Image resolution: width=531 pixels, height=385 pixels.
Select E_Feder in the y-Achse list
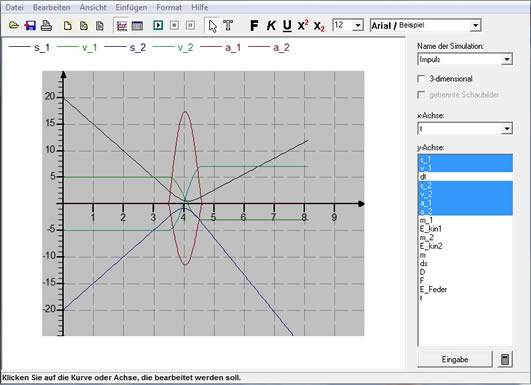pyautogui.click(x=465, y=290)
